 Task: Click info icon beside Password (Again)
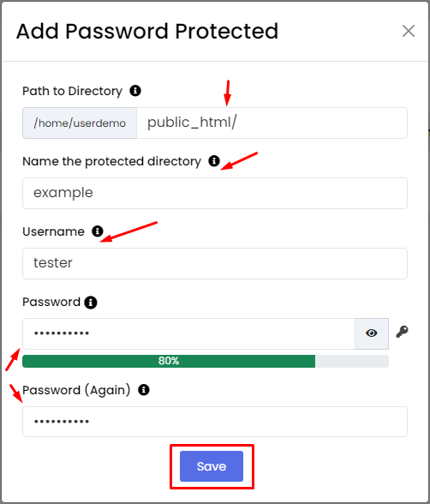point(144,390)
